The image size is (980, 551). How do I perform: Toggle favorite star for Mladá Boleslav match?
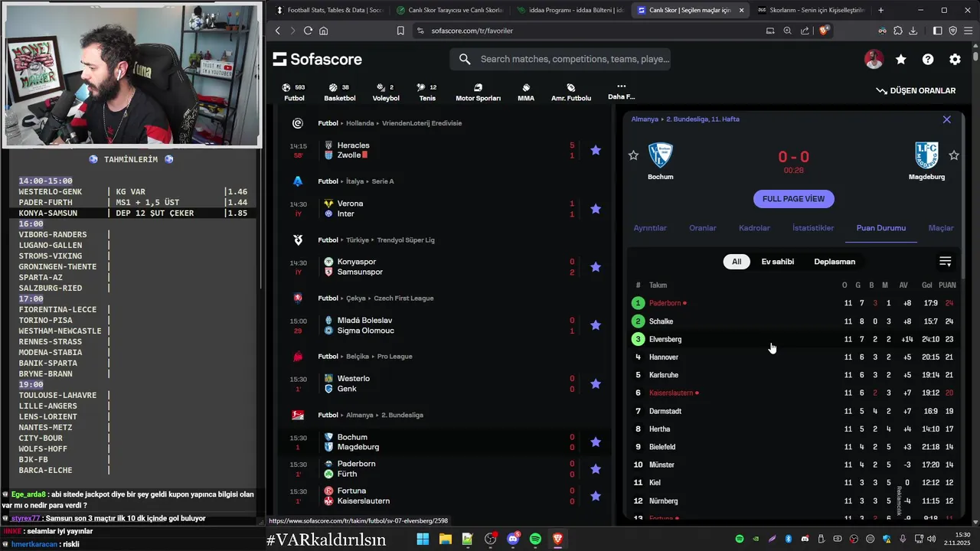[x=596, y=325]
